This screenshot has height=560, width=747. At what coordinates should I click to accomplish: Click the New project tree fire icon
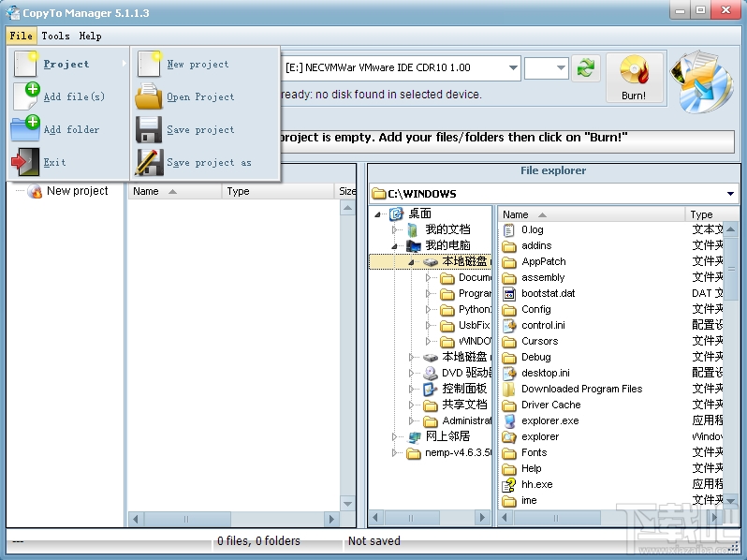pos(35,191)
